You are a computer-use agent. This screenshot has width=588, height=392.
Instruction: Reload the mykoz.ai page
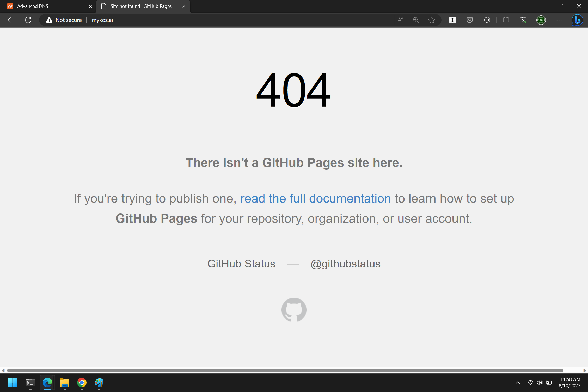(28, 20)
